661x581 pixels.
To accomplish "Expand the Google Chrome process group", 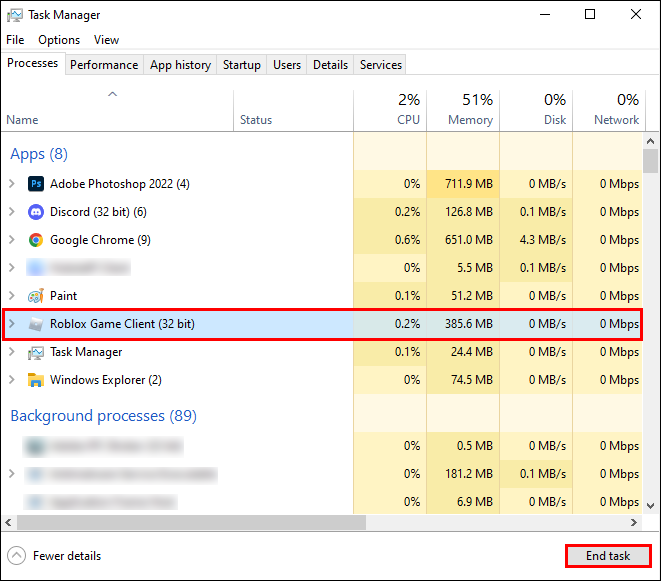I will pos(12,239).
